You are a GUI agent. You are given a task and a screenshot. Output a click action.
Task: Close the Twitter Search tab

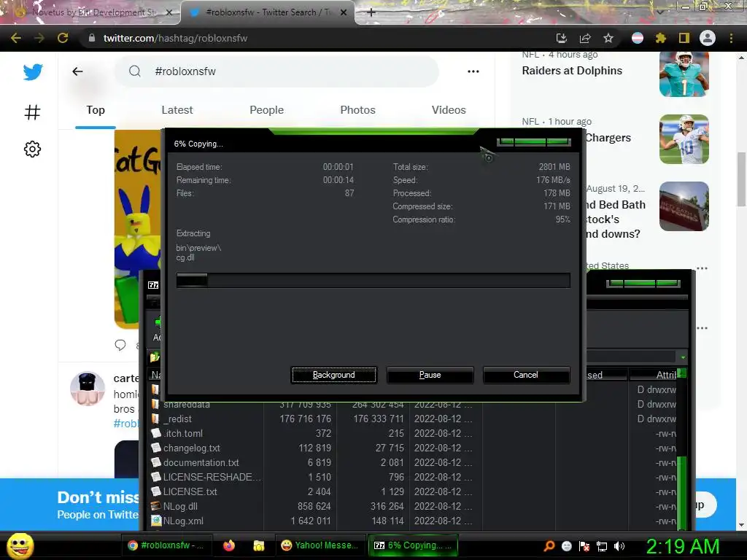coord(344,12)
